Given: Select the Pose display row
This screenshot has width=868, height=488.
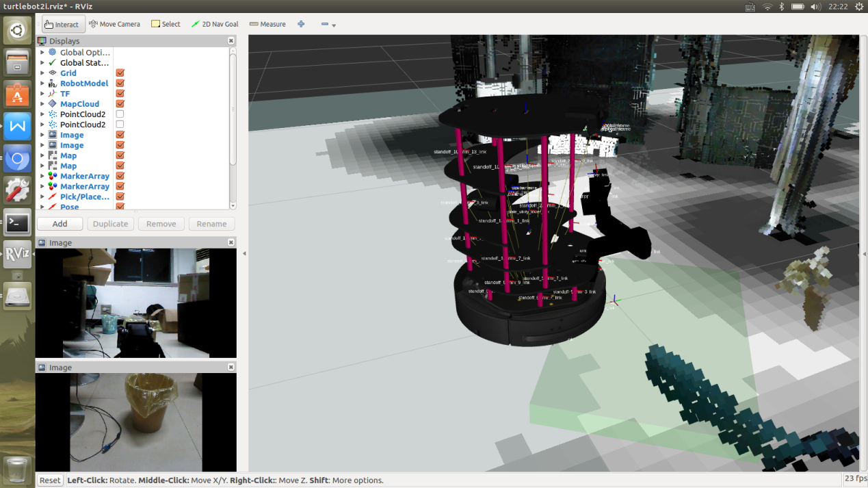Looking at the screenshot, I should (131, 206).
